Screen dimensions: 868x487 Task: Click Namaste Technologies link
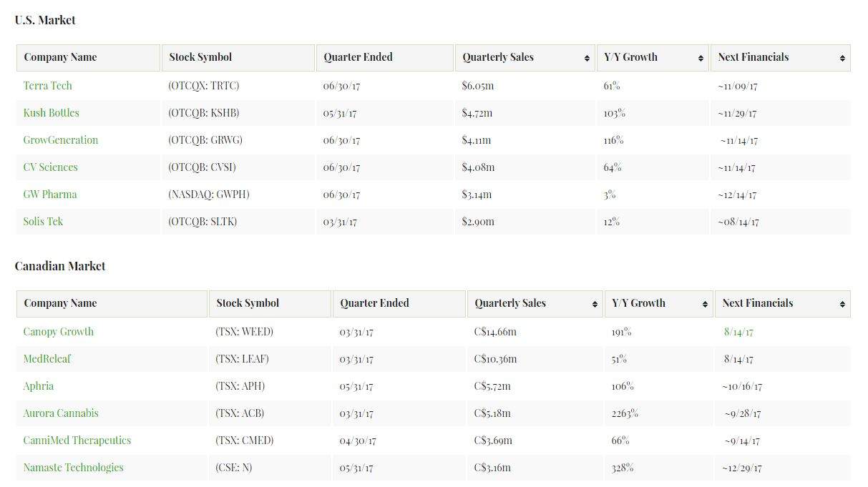pos(73,468)
